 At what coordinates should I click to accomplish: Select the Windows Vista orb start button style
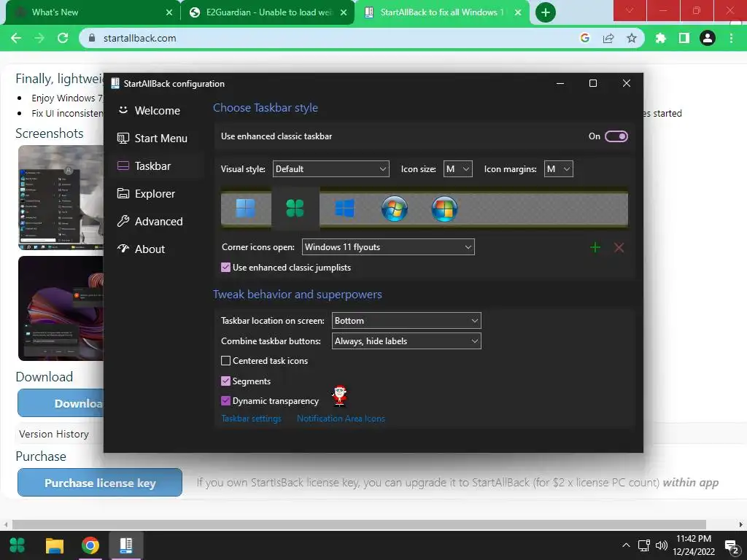(x=444, y=209)
